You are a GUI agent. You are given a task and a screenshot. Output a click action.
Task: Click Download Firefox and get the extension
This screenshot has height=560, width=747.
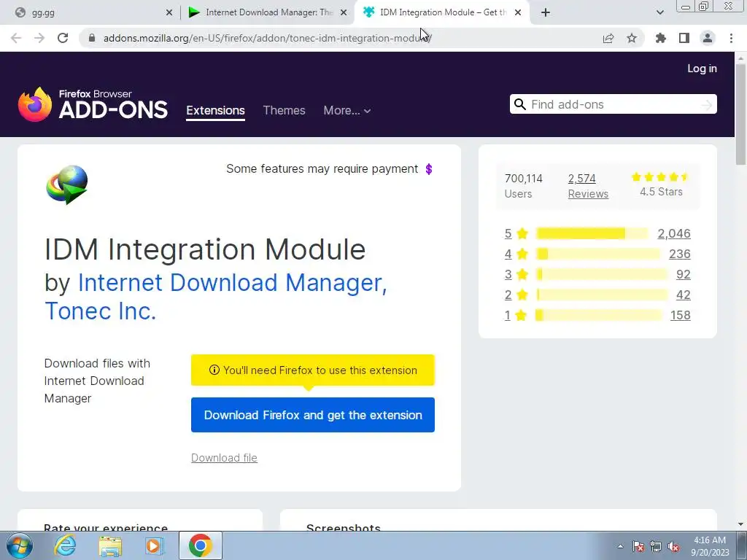pyautogui.click(x=312, y=415)
